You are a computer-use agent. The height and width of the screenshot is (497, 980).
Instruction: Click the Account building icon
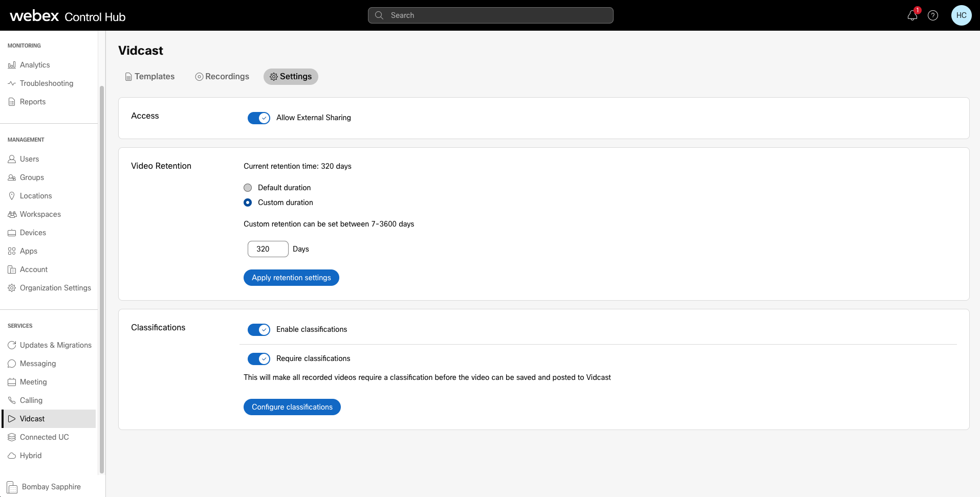[12, 269]
